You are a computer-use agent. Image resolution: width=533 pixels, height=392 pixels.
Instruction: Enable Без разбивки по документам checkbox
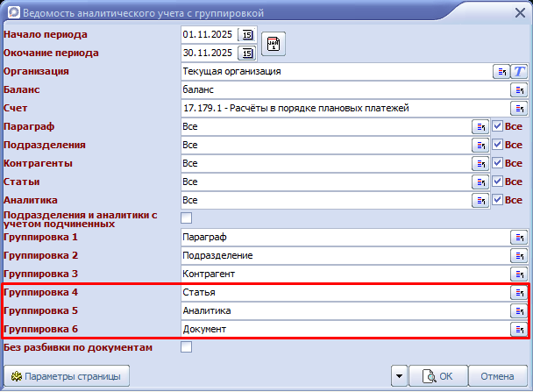[186, 347]
